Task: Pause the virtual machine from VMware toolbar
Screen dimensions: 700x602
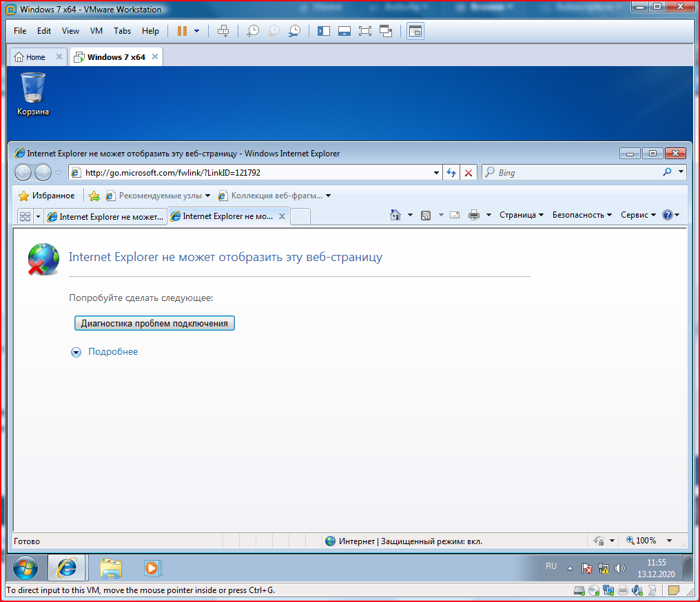Action: pyautogui.click(x=182, y=31)
